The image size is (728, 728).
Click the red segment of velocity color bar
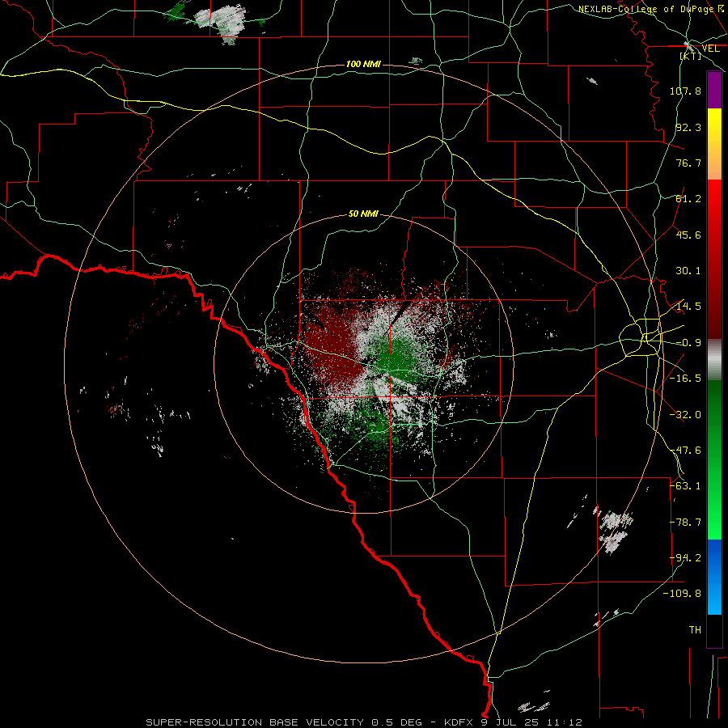pos(714,259)
